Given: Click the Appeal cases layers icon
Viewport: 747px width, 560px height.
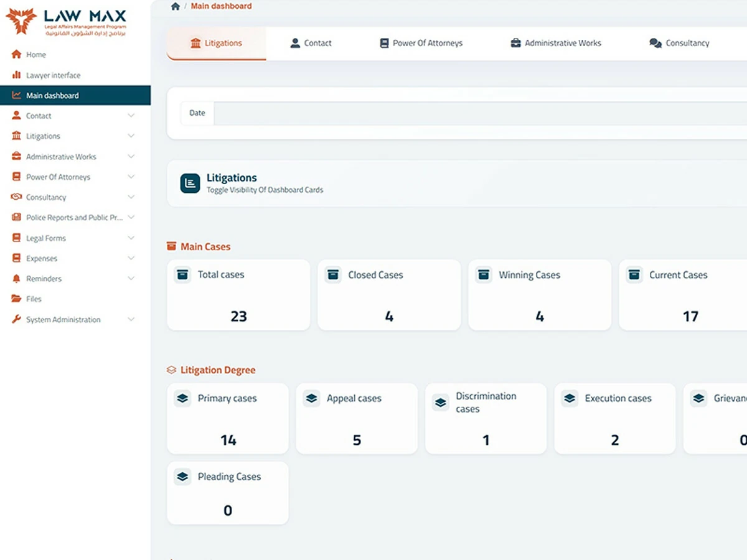Looking at the screenshot, I should tap(311, 398).
